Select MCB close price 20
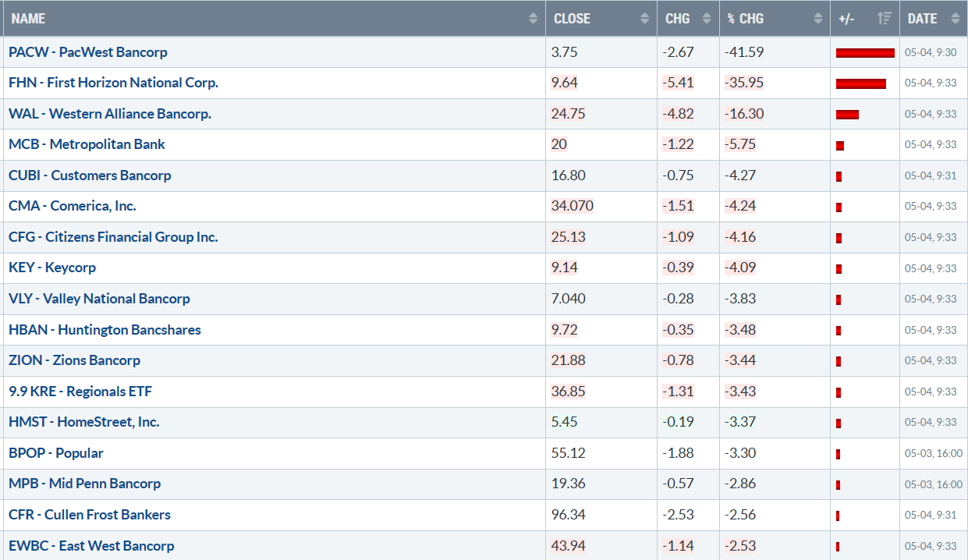968x560 pixels. tap(559, 144)
